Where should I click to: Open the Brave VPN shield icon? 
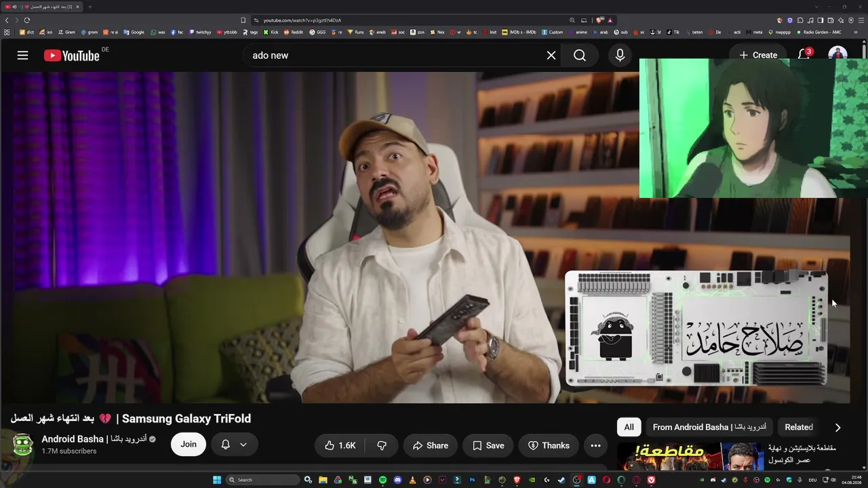point(851,20)
